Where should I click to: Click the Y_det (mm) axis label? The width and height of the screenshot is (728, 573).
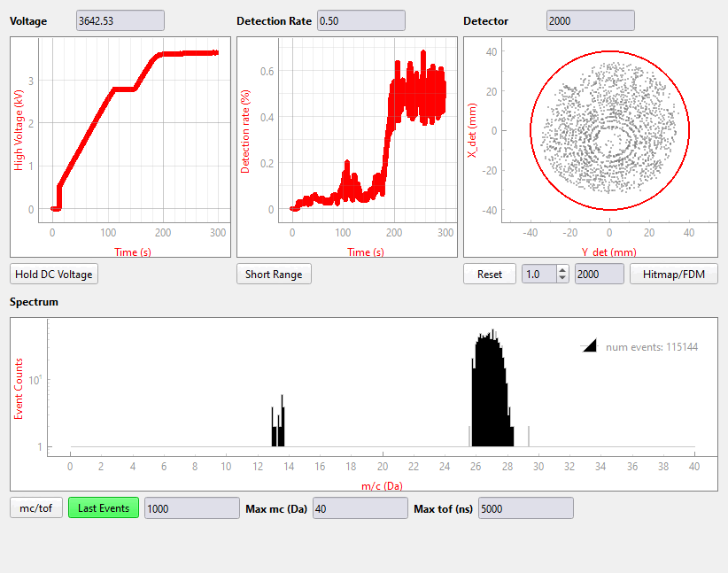pyautogui.click(x=608, y=252)
